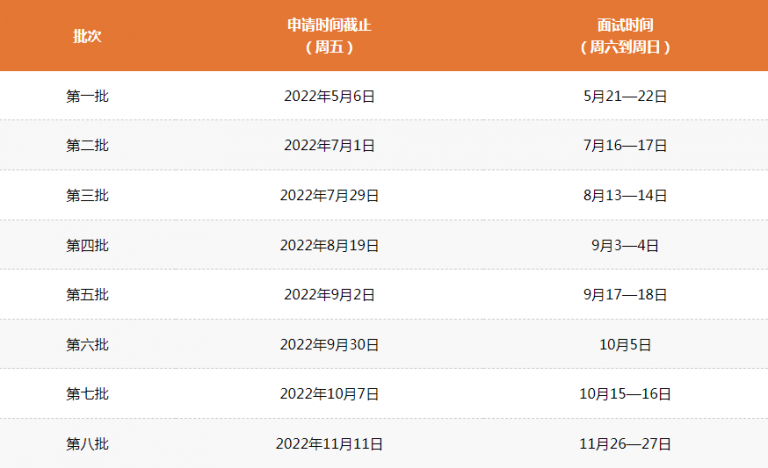Click interview date 9月3—4日
The width and height of the screenshot is (768, 468).
click(625, 246)
